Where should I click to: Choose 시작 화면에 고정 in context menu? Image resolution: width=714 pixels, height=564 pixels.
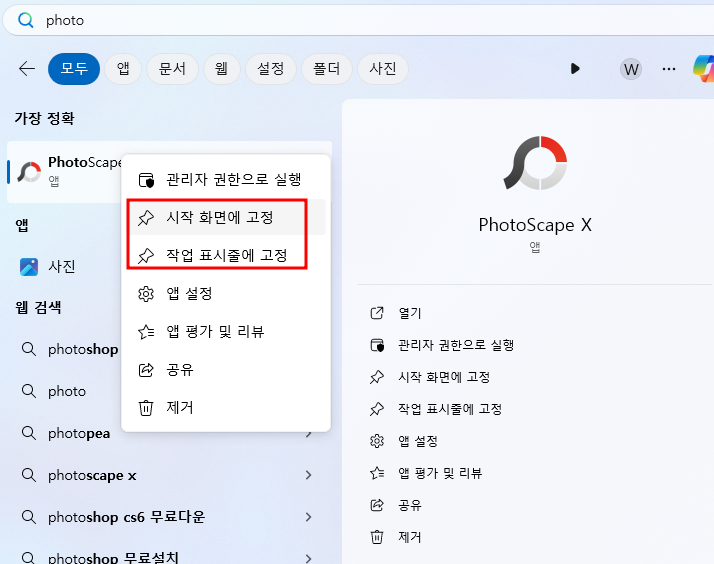pos(226,217)
